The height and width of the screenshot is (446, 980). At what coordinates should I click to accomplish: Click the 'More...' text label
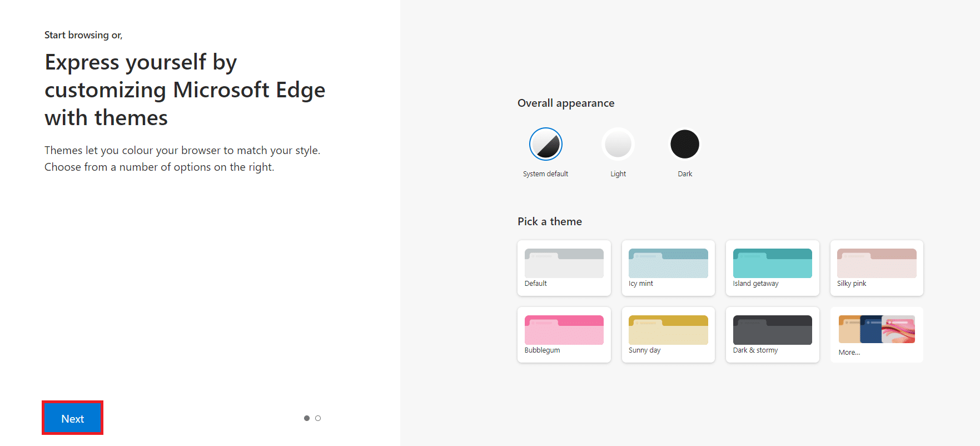tap(849, 353)
